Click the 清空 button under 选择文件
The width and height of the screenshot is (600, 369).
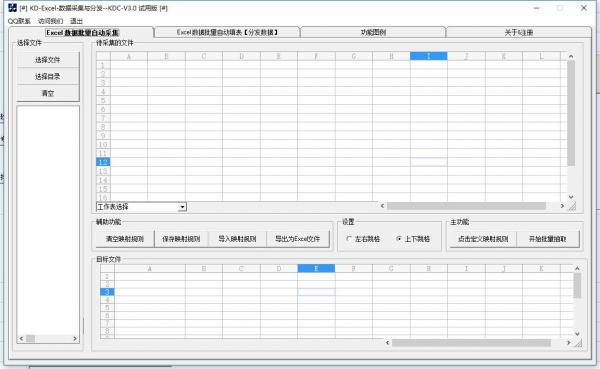click(48, 93)
